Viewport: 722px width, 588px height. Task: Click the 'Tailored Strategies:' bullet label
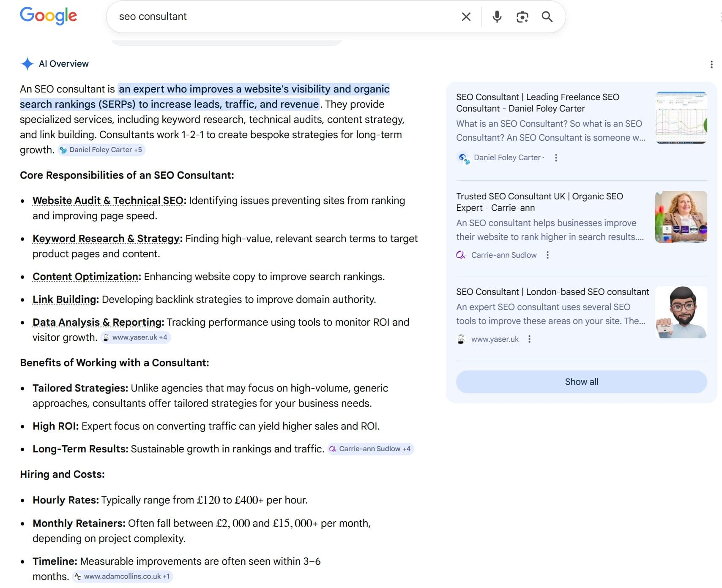[80, 388]
